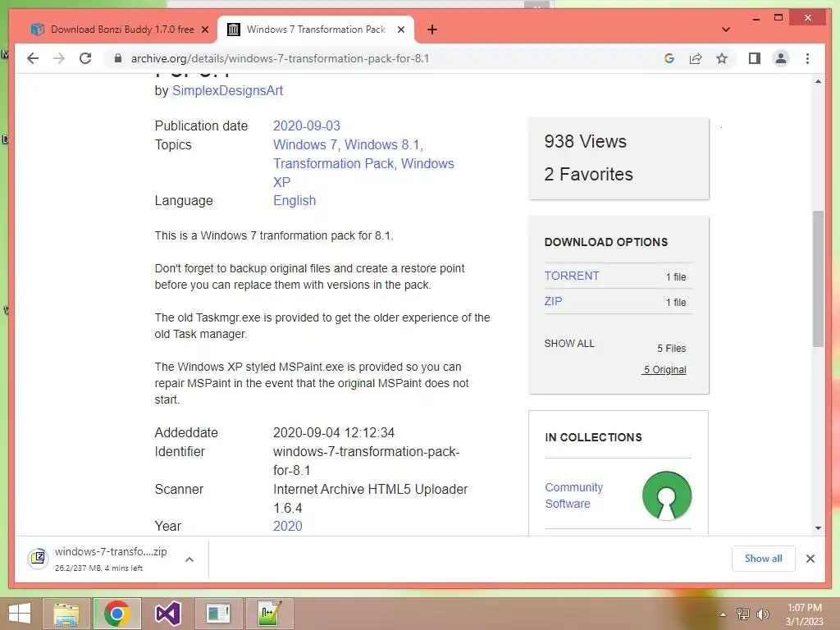The height and width of the screenshot is (630, 840).
Task: Open Notepad++ from the taskbar
Action: pos(269,614)
